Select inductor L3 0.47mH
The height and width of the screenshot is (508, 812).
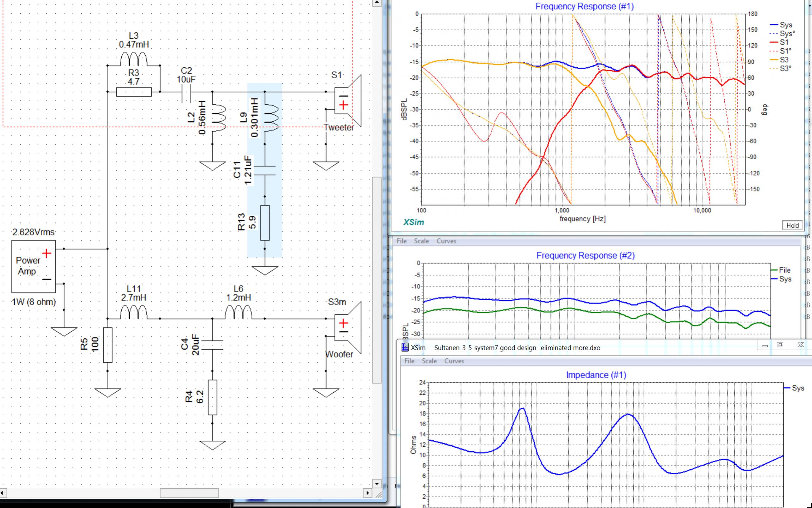[x=134, y=59]
